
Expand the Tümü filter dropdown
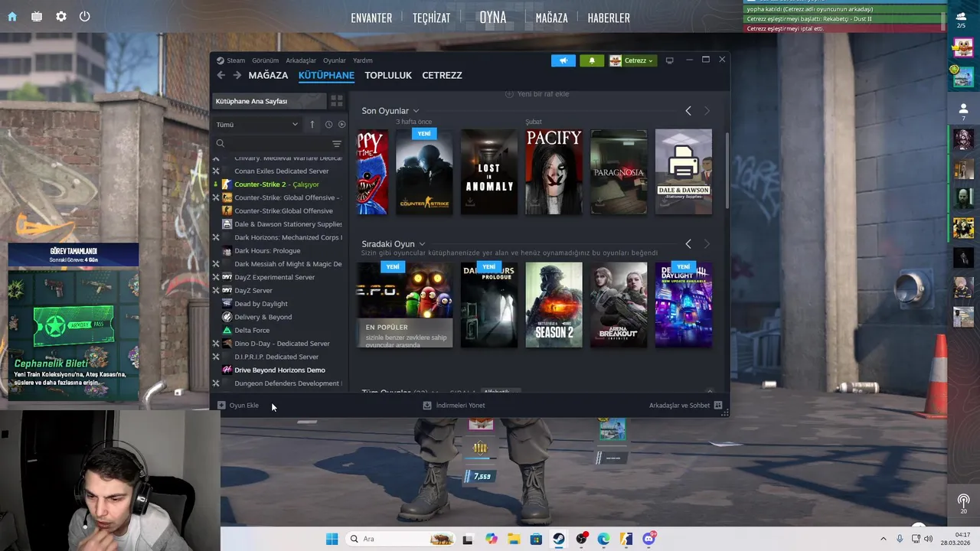(257, 124)
